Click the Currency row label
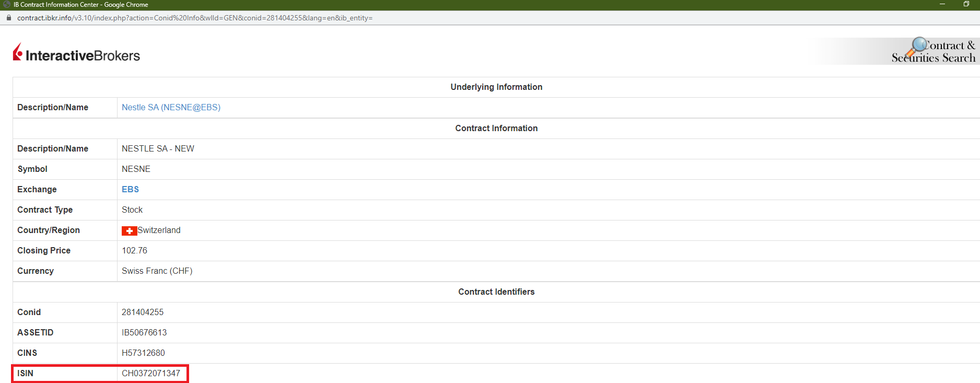Viewport: 980px width, 383px height. 36,271
